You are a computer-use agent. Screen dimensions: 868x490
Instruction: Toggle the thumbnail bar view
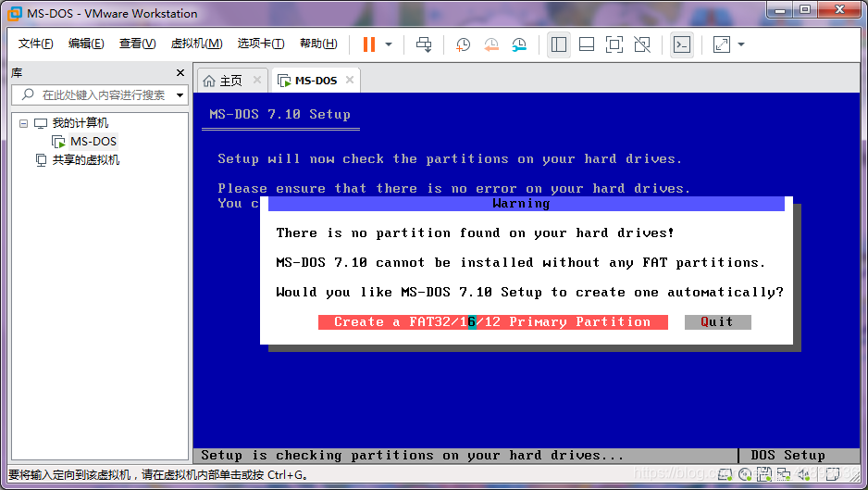[x=587, y=44]
